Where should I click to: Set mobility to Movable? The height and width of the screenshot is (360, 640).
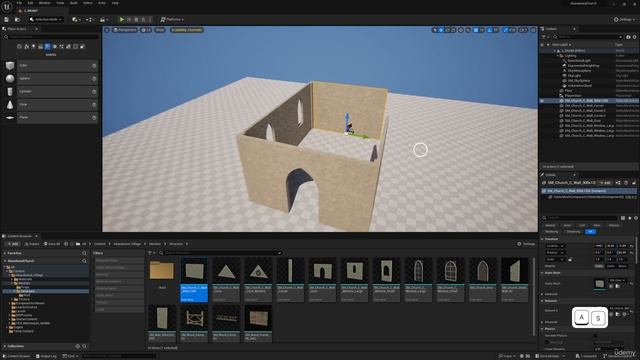[622, 266]
